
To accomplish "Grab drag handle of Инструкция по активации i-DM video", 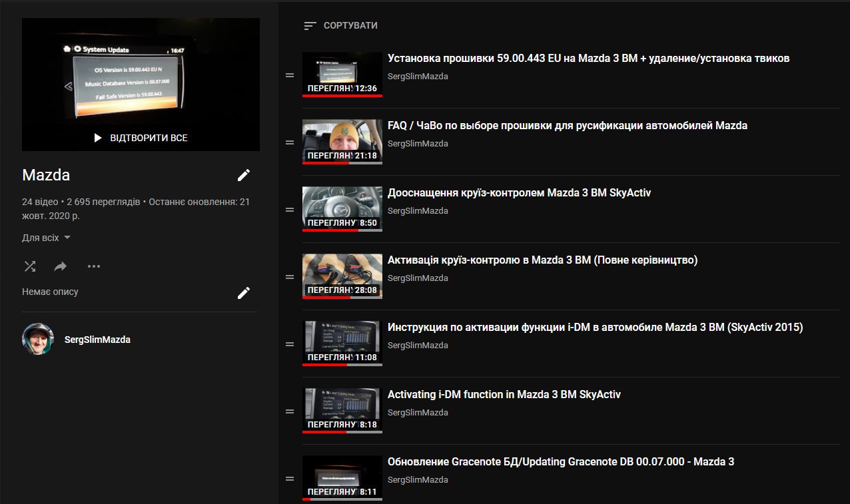I will point(290,344).
